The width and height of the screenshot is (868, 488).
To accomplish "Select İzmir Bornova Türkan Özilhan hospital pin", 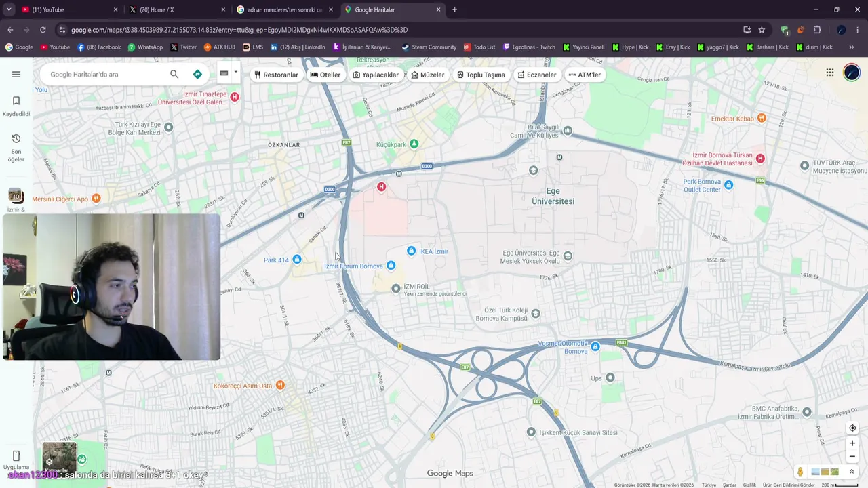I will point(760,159).
